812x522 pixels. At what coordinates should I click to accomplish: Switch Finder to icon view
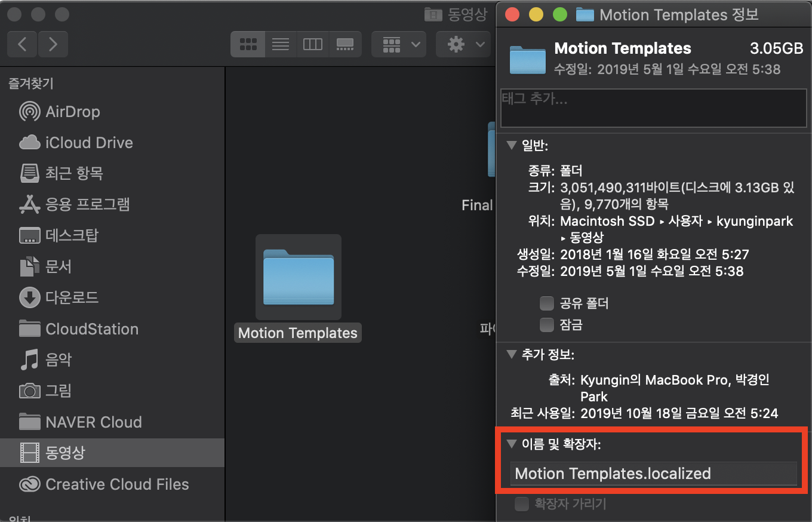[x=248, y=44]
